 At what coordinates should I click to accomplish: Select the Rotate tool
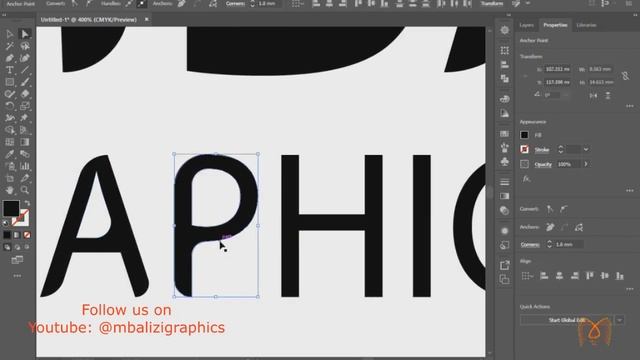(10, 106)
